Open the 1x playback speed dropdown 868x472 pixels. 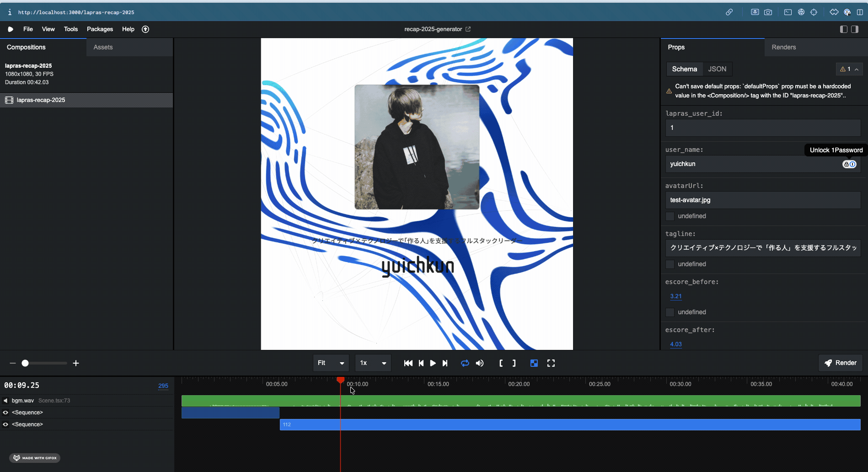373,363
